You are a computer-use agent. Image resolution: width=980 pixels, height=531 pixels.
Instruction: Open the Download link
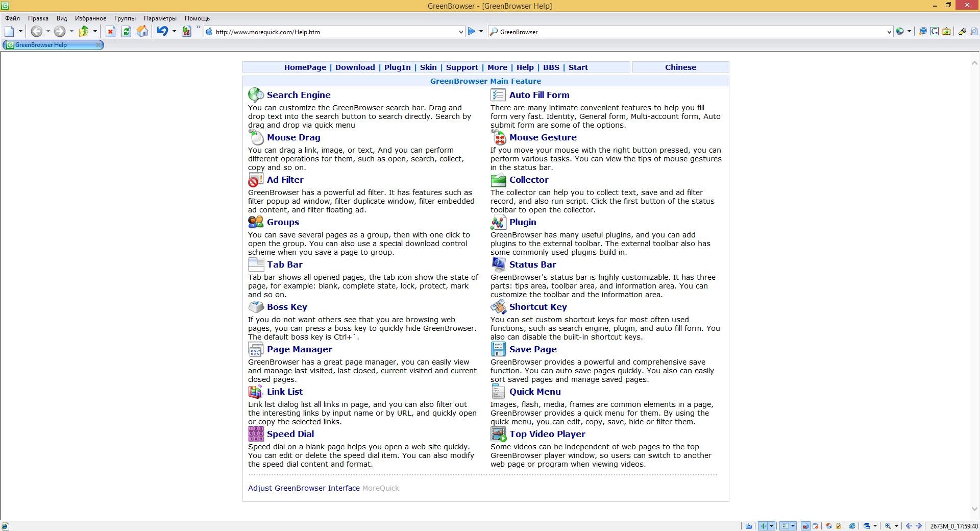pyautogui.click(x=355, y=67)
